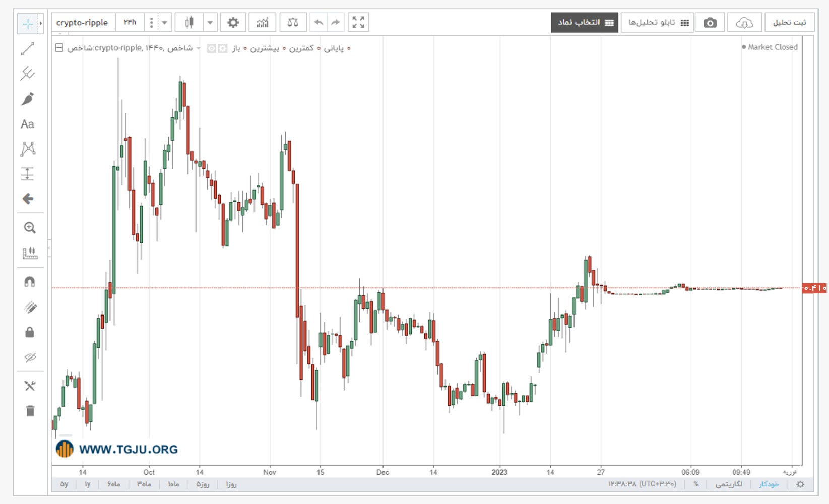This screenshot has width=829, height=504.
Task: Take a chart snapshot with camera icon
Action: (710, 23)
